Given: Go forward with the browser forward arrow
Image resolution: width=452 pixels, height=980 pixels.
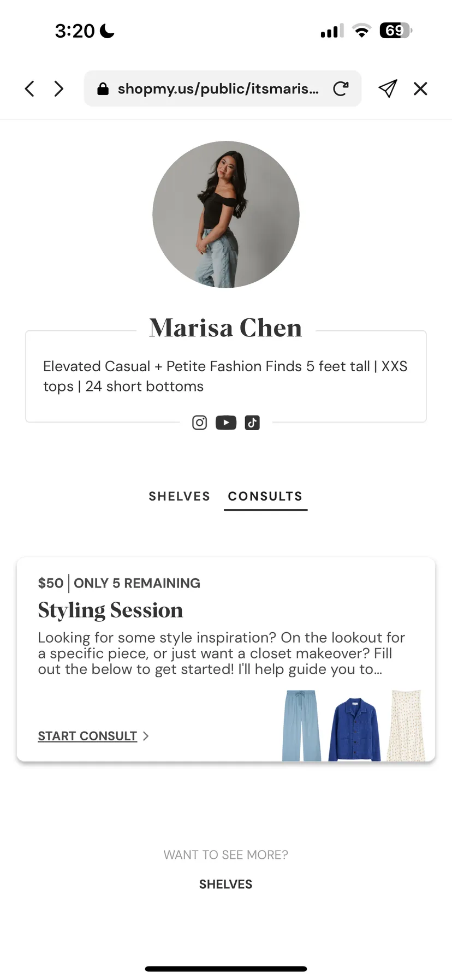Looking at the screenshot, I should point(59,88).
